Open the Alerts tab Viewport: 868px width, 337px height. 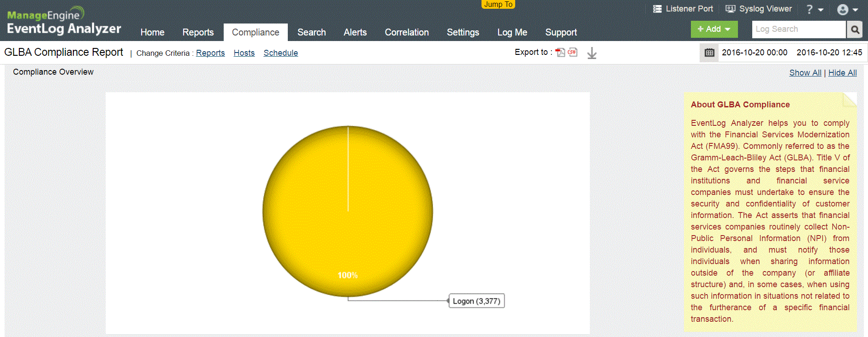pyautogui.click(x=355, y=32)
